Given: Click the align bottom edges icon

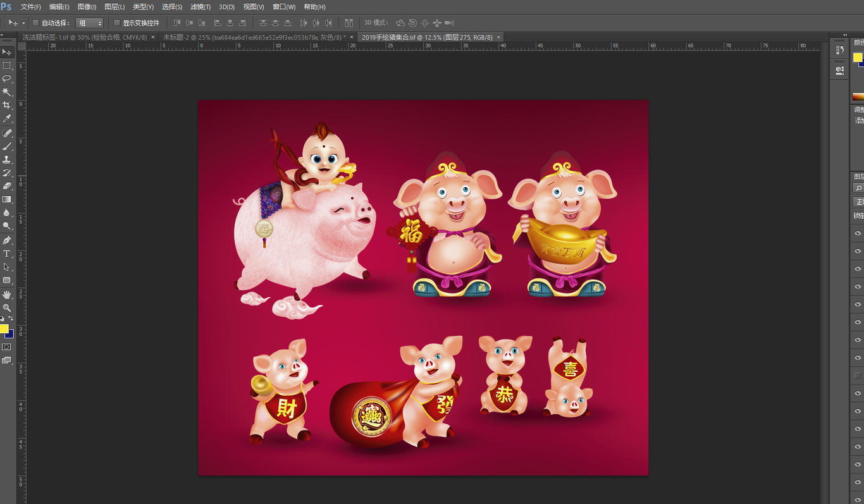Looking at the screenshot, I should [x=202, y=23].
